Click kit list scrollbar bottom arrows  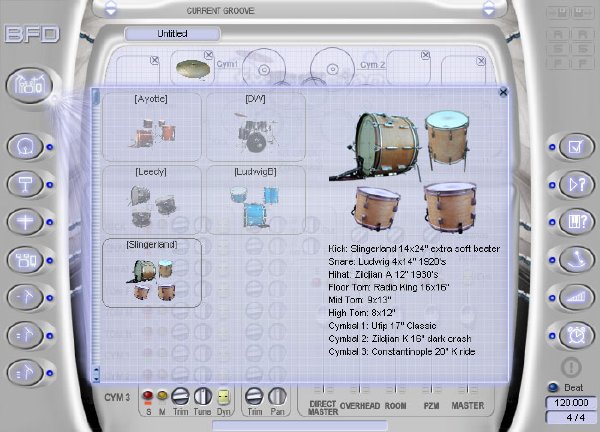pos(96,374)
